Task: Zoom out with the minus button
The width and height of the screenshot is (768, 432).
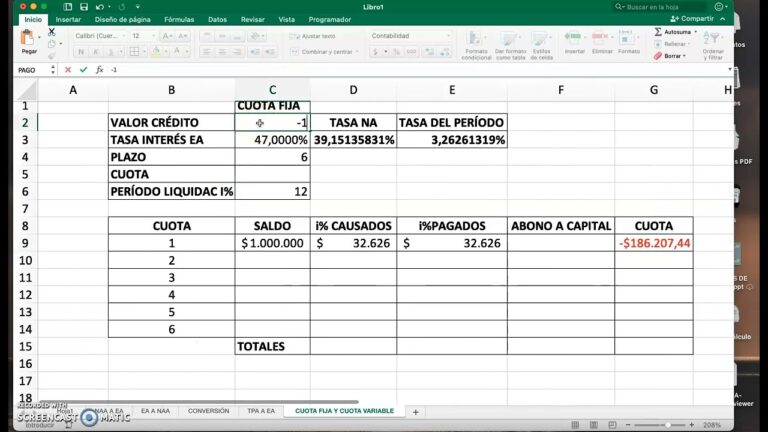Action: click(x=628, y=425)
